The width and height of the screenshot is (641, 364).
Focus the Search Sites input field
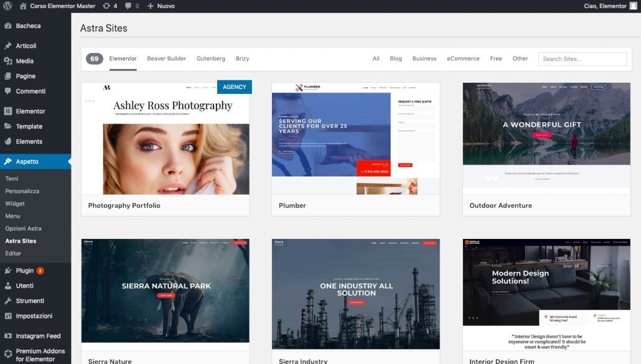[x=582, y=59]
